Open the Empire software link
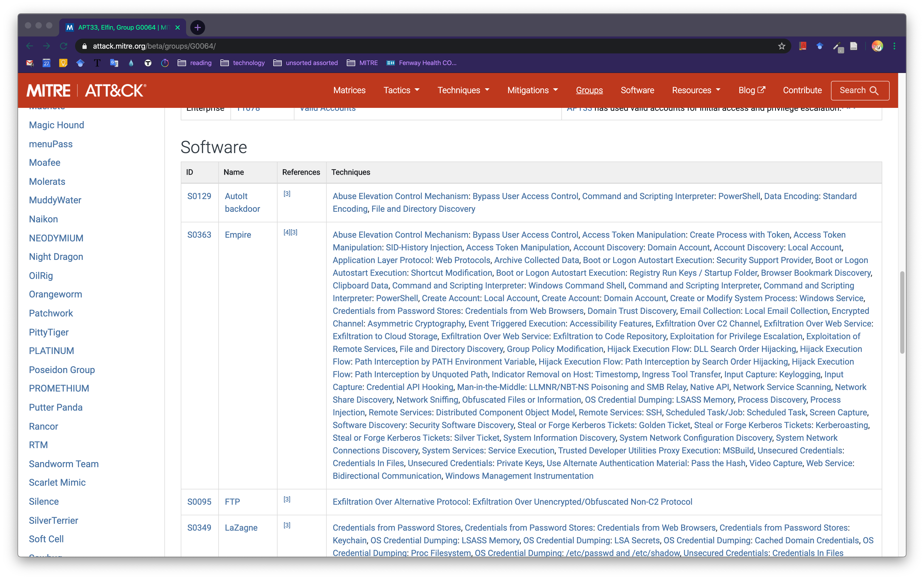The height and width of the screenshot is (579, 924). (238, 235)
